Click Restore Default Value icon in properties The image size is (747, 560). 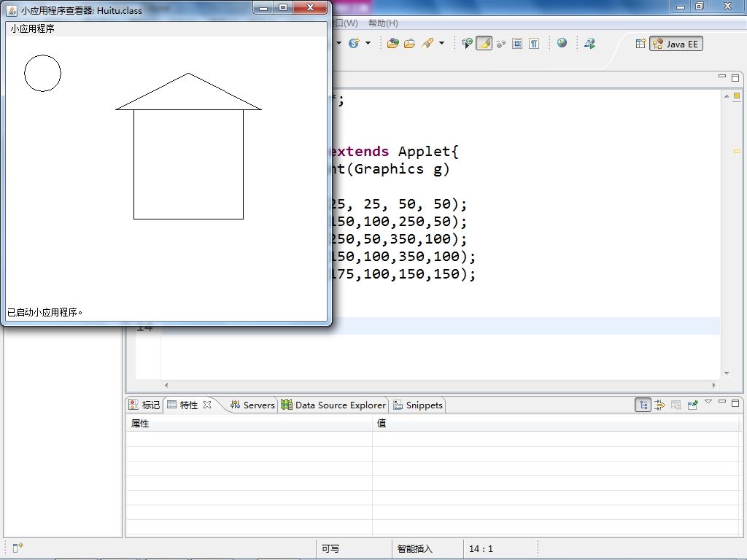point(676,405)
